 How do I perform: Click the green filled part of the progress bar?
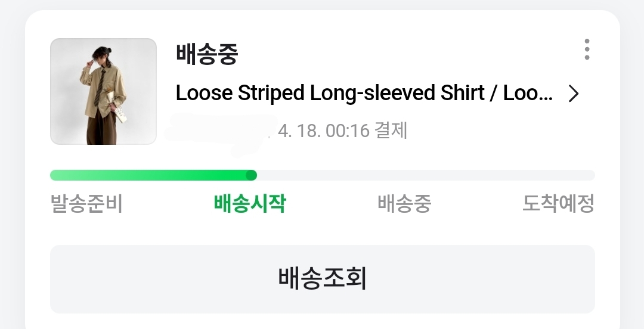point(149,175)
